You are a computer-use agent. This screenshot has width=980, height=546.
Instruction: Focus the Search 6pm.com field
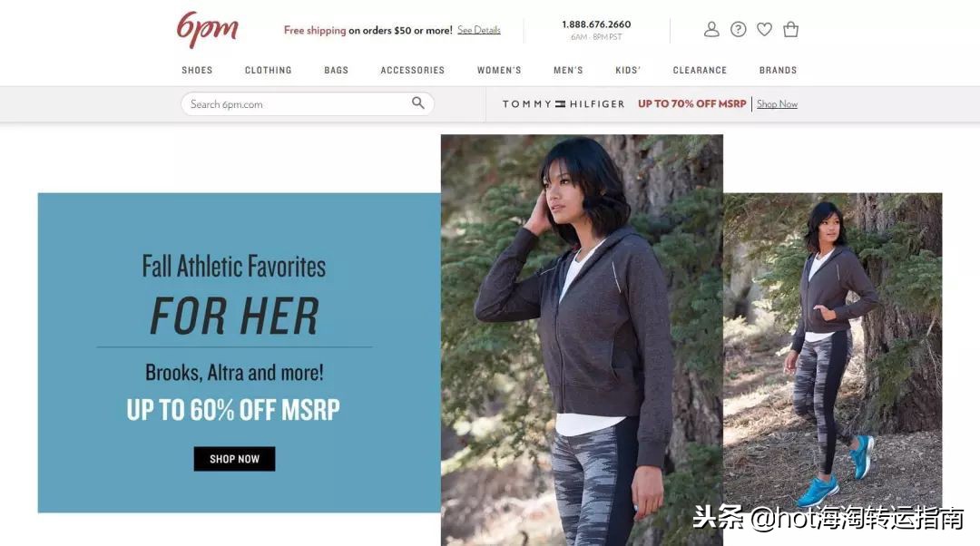point(308,103)
